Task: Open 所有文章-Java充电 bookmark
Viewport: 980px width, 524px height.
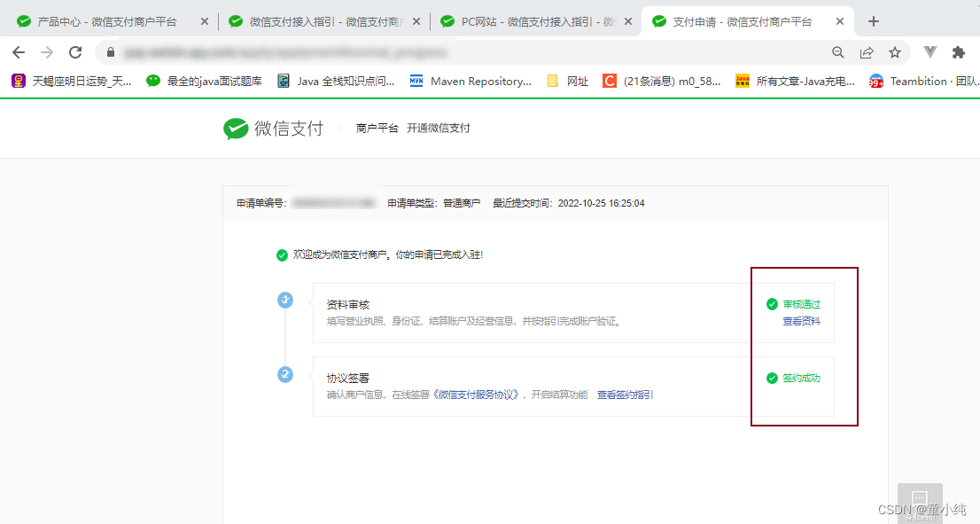Action: click(795, 81)
